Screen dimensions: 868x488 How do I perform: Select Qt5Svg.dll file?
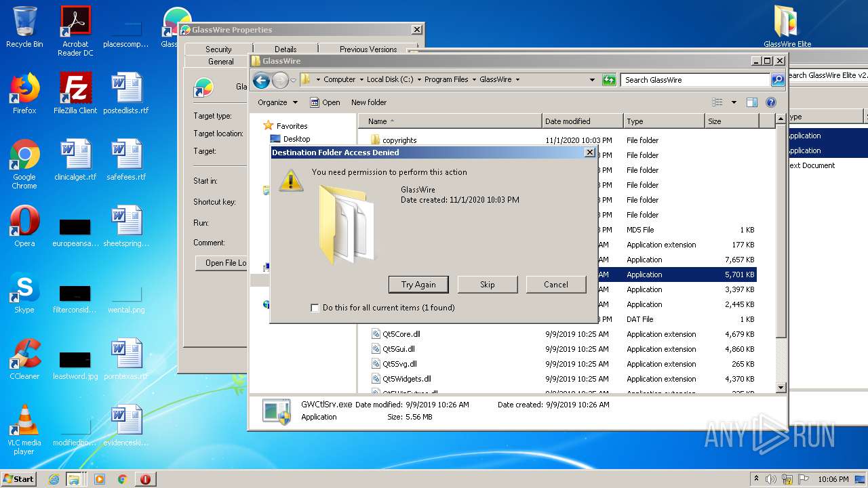tap(394, 364)
